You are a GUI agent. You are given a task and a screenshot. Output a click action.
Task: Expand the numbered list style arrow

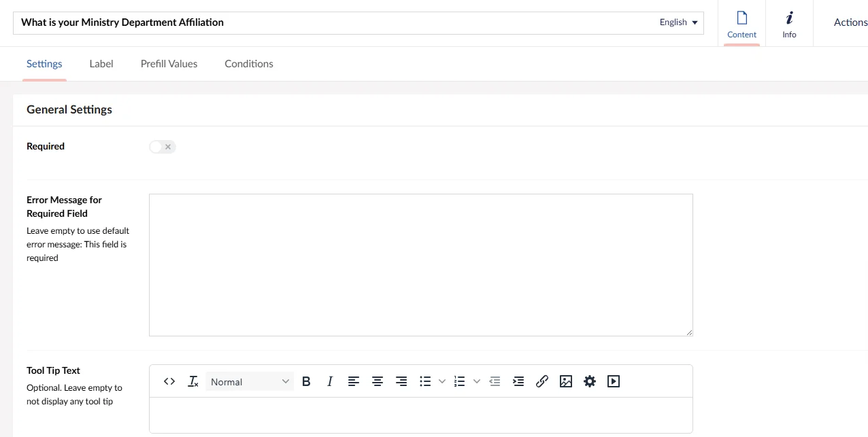pyautogui.click(x=477, y=381)
